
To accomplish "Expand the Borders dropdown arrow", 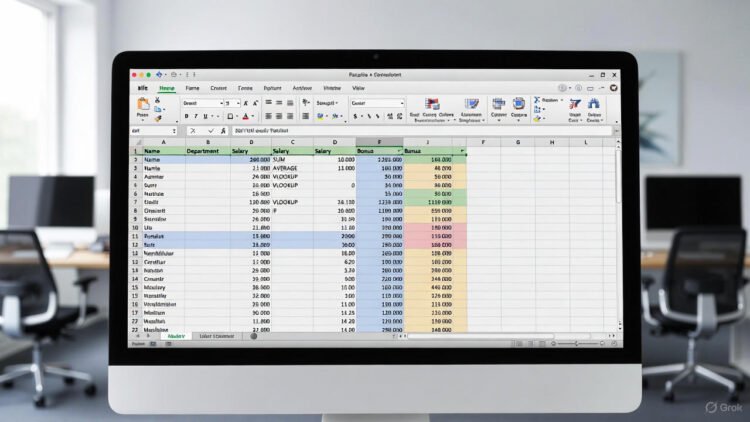I will [x=237, y=116].
